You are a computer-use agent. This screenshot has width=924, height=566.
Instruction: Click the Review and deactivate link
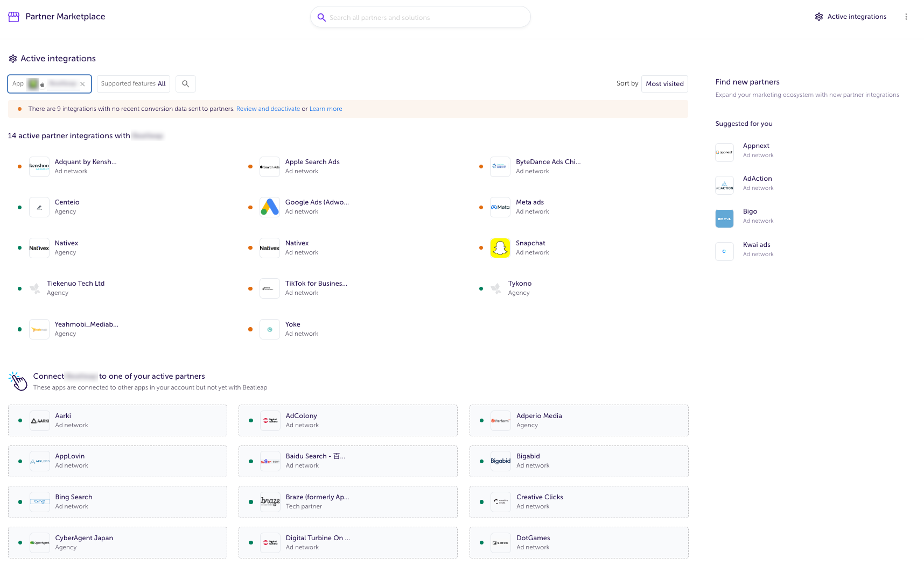(268, 109)
